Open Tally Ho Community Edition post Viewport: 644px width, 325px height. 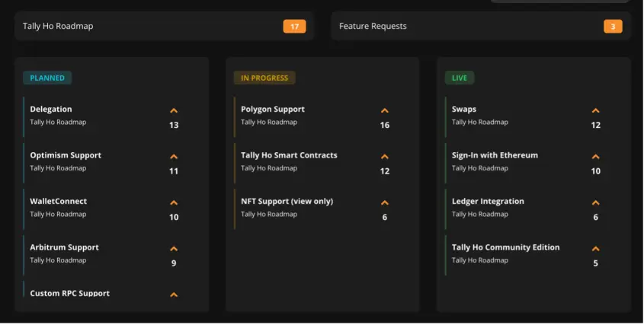tap(505, 247)
